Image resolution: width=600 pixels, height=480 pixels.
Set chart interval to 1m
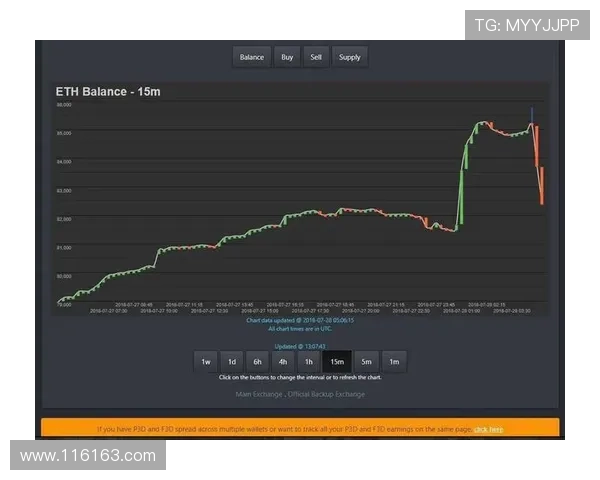point(394,362)
